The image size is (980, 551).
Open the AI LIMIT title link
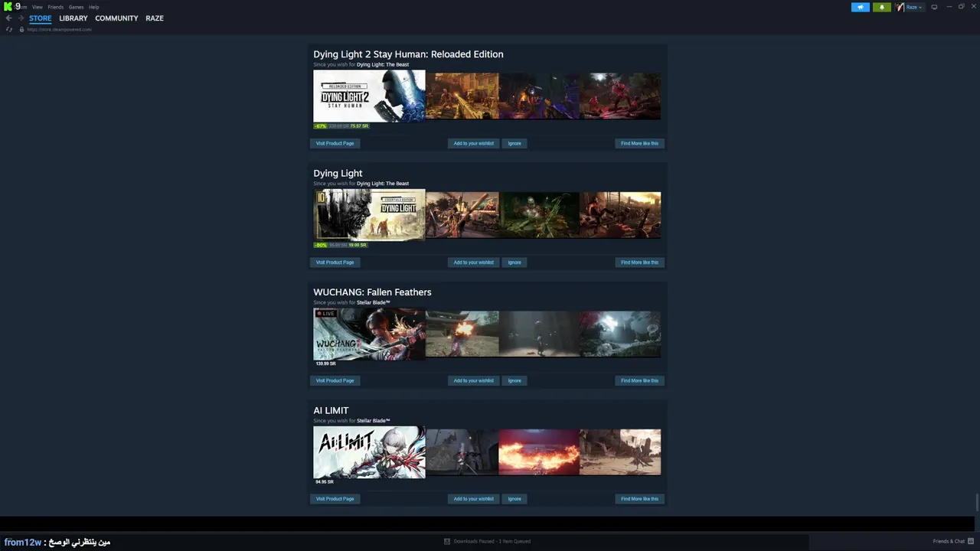(331, 411)
